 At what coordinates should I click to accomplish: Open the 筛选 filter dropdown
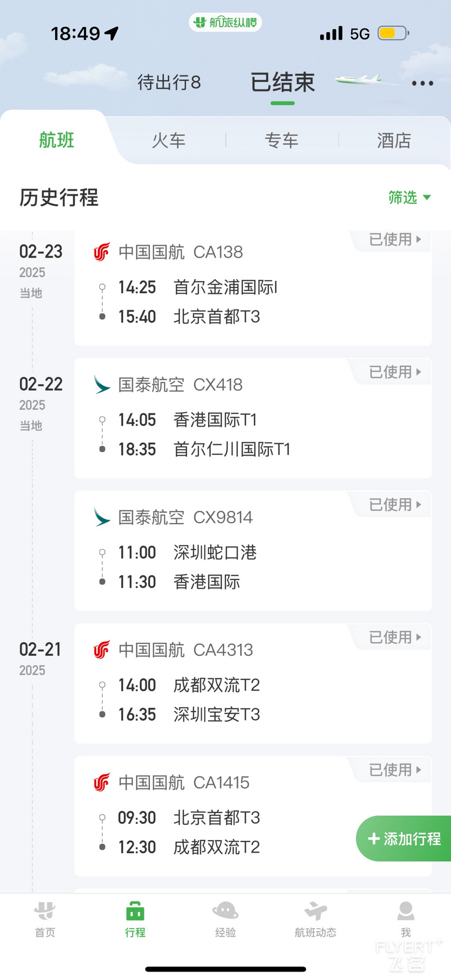(410, 197)
